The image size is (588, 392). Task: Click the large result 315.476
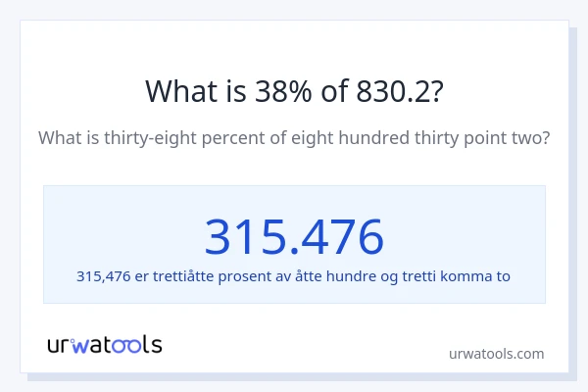click(294, 236)
